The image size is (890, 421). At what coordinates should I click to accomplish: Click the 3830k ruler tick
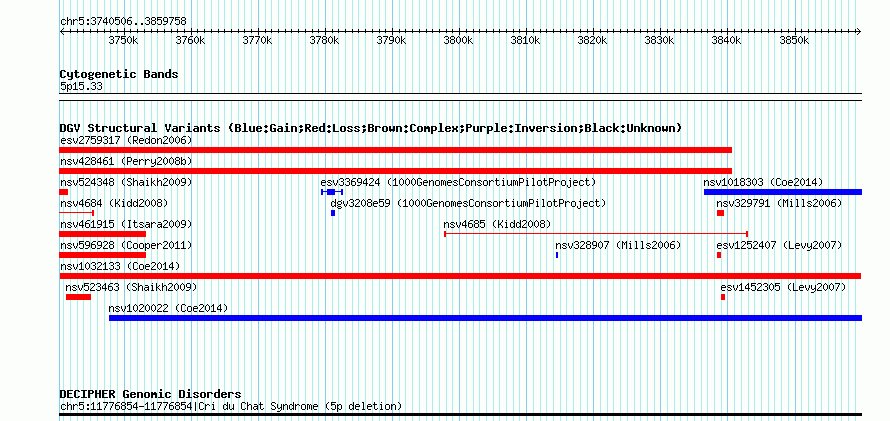point(660,40)
